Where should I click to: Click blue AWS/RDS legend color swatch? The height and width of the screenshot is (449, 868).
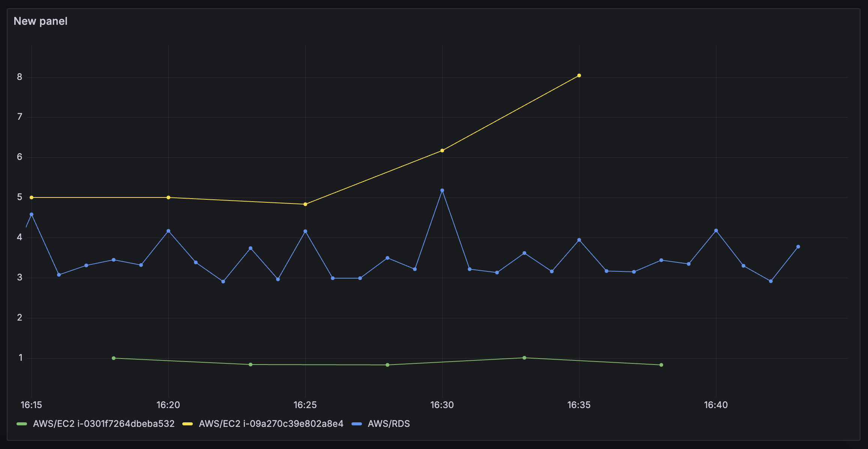coord(357,424)
